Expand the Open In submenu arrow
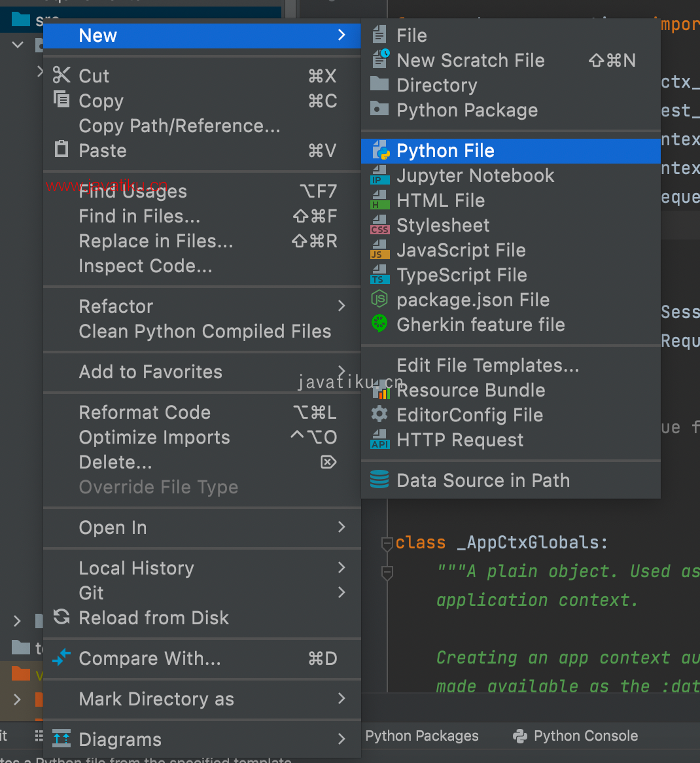This screenshot has height=763, width=700. tap(341, 527)
